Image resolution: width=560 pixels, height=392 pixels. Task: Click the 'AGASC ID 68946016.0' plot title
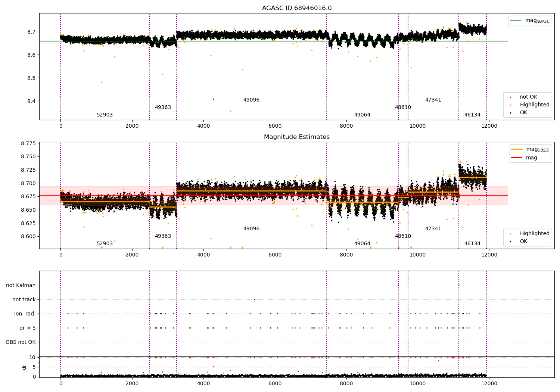point(297,8)
